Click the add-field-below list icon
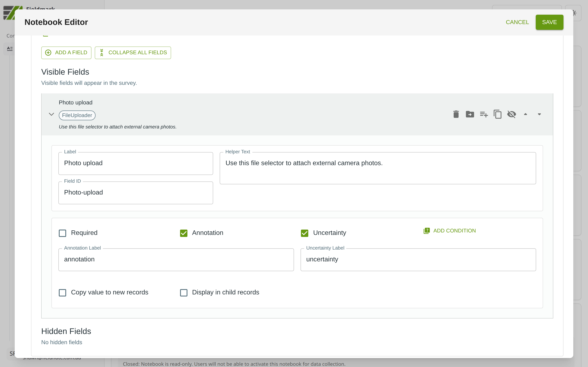588x367 pixels. click(x=483, y=114)
